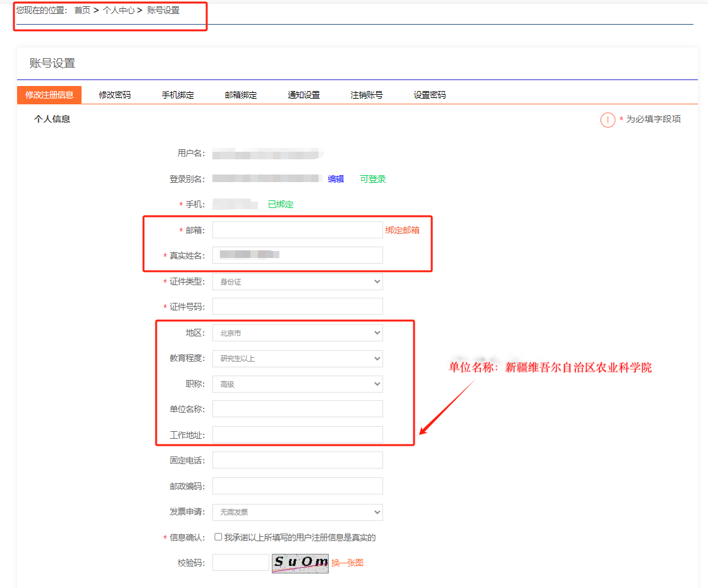This screenshot has height=588, width=708.
Task: Click the 校验码 input box
Action: point(241,563)
